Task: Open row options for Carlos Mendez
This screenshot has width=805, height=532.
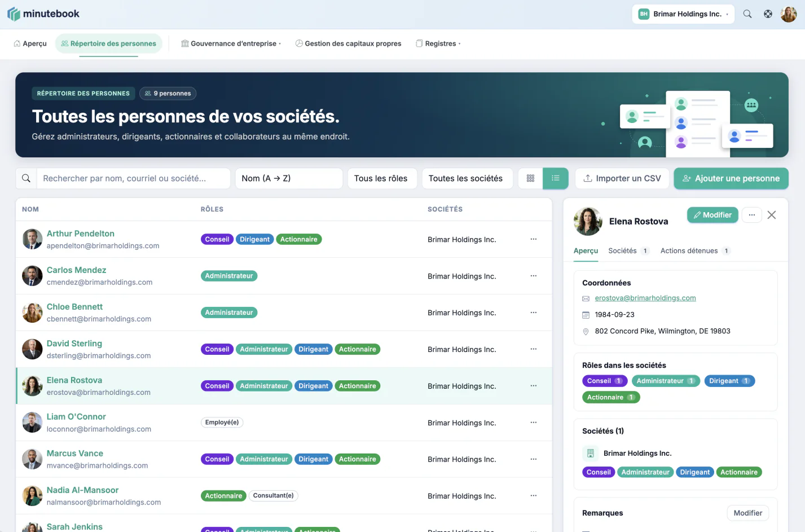Action: [x=534, y=276]
